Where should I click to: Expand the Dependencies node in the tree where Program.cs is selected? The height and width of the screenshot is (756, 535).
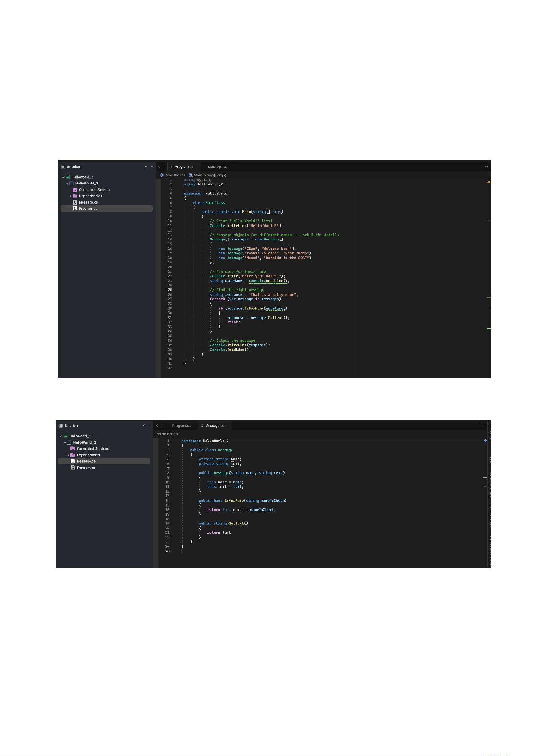coord(70,196)
